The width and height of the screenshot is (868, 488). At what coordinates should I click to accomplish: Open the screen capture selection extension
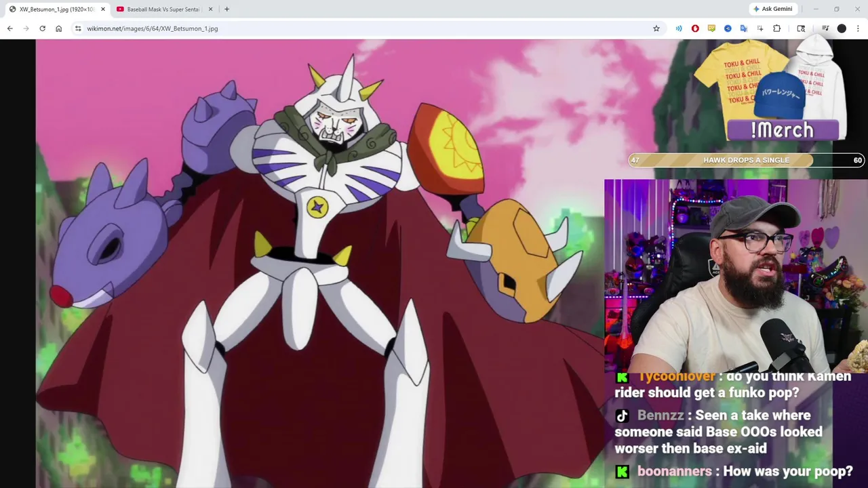coord(760,28)
